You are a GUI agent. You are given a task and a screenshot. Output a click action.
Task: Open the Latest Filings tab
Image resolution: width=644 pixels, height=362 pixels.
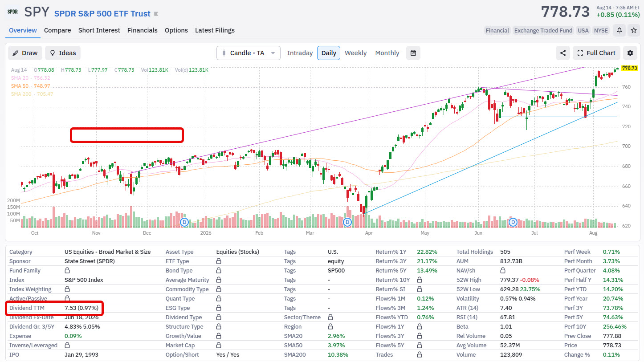tap(215, 30)
